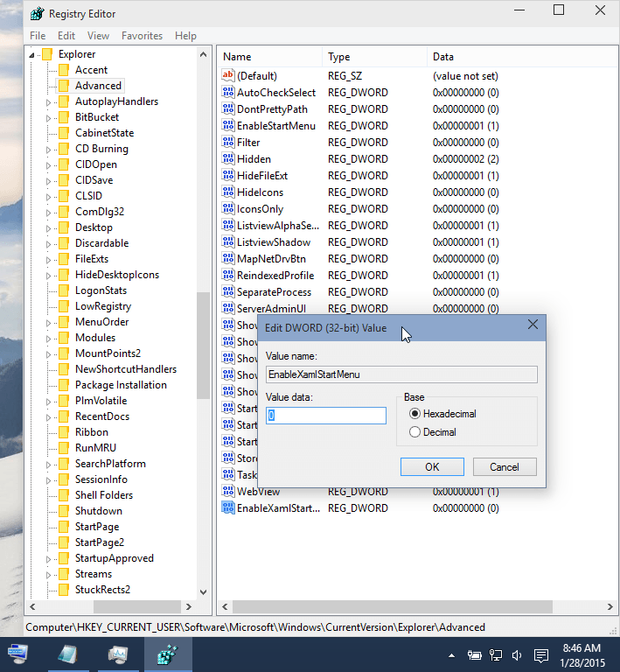Select the Decimal base radio button
This screenshot has height=672, width=620.
pyautogui.click(x=414, y=432)
